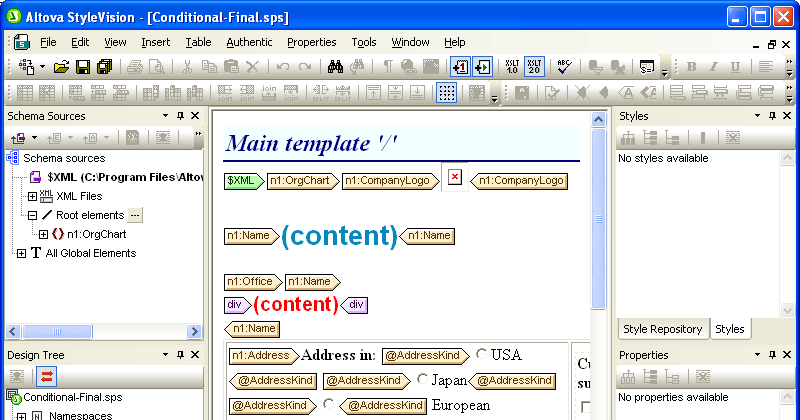800x420 pixels.
Task: Click the ellipsis button beside Root elements
Action: [137, 215]
